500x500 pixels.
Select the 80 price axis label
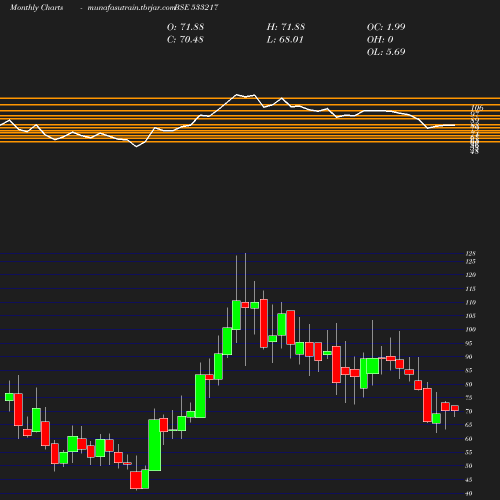(x=469, y=384)
